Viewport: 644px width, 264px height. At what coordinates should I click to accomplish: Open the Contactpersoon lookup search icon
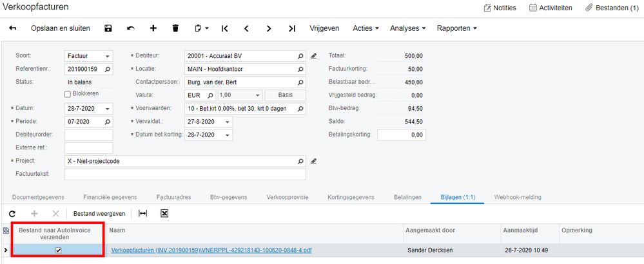(300, 82)
